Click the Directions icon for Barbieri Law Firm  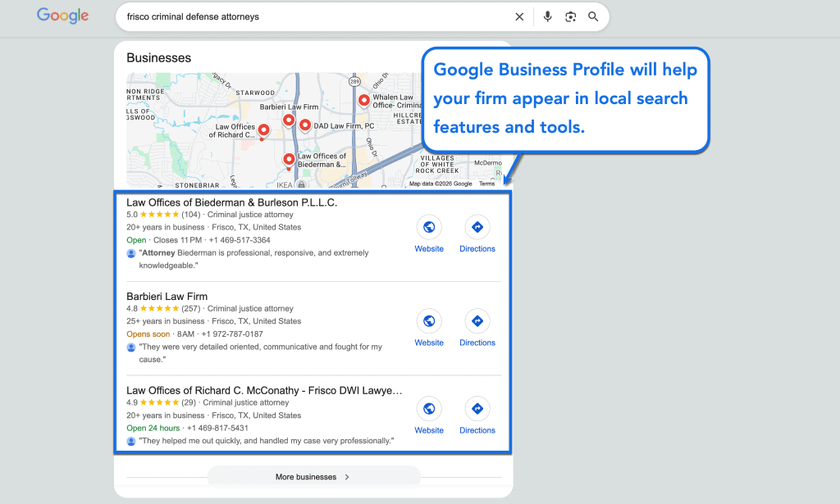tap(477, 321)
